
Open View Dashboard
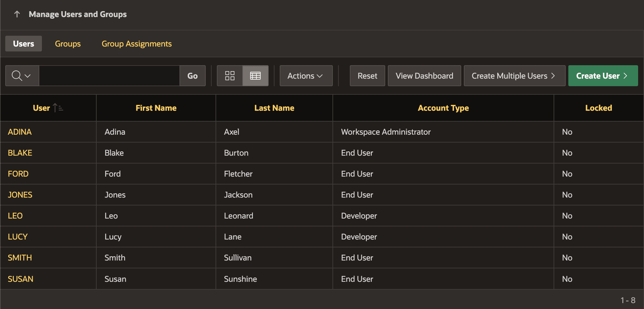[424, 76]
